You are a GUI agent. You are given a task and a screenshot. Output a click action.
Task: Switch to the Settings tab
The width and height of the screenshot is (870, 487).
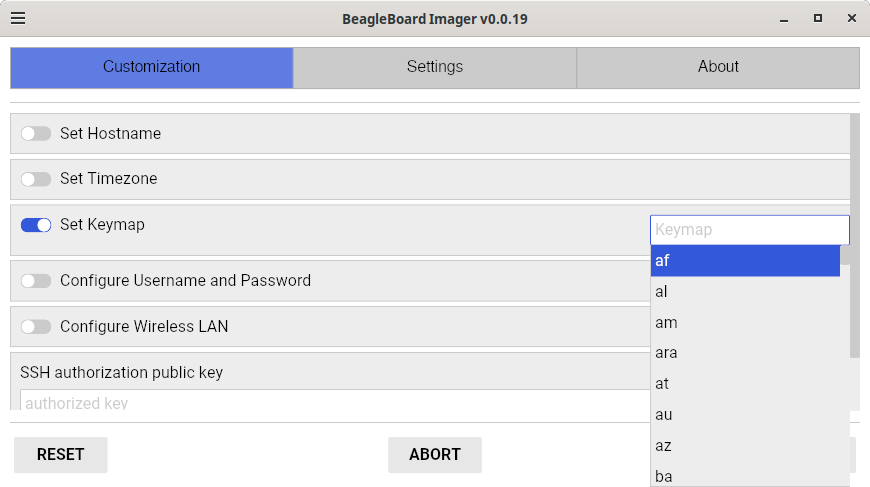click(x=435, y=67)
